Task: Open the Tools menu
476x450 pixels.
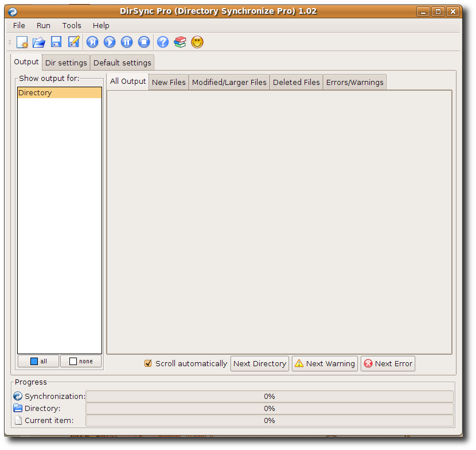Action: click(x=72, y=25)
